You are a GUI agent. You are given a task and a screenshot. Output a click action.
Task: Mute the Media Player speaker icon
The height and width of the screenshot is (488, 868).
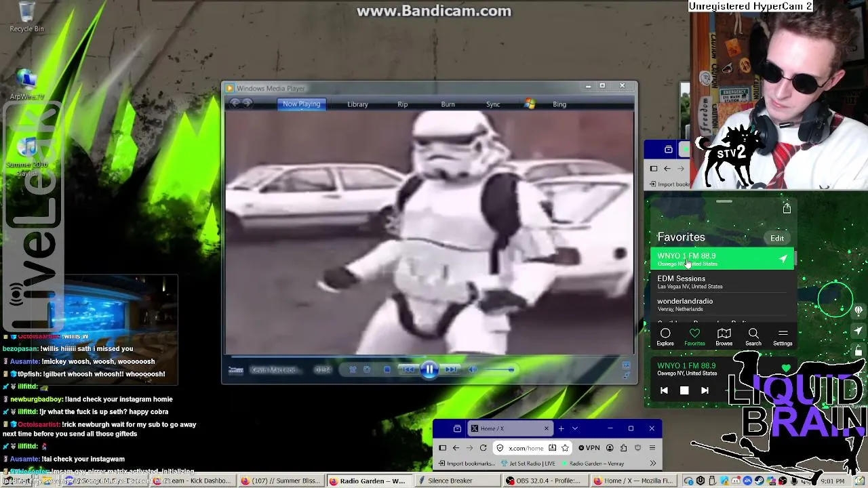(473, 369)
